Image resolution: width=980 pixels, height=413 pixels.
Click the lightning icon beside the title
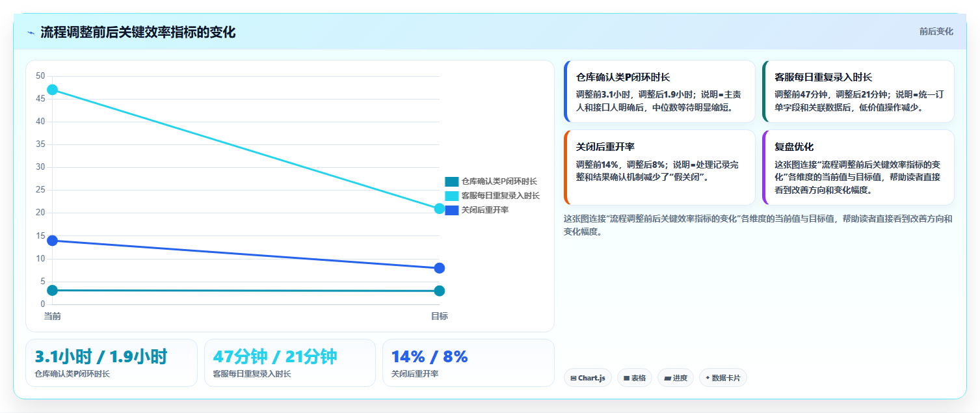[31, 33]
